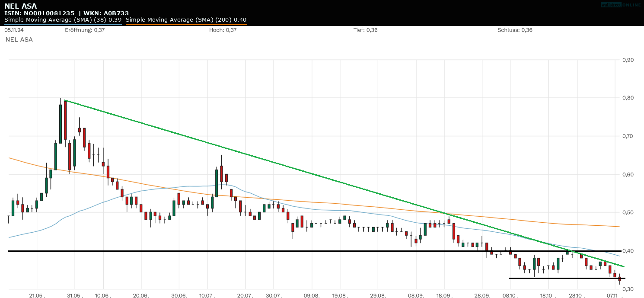Click the 0,50 price axis label
Image resolution: width=644 pixels, height=298 pixels.
tap(628, 212)
